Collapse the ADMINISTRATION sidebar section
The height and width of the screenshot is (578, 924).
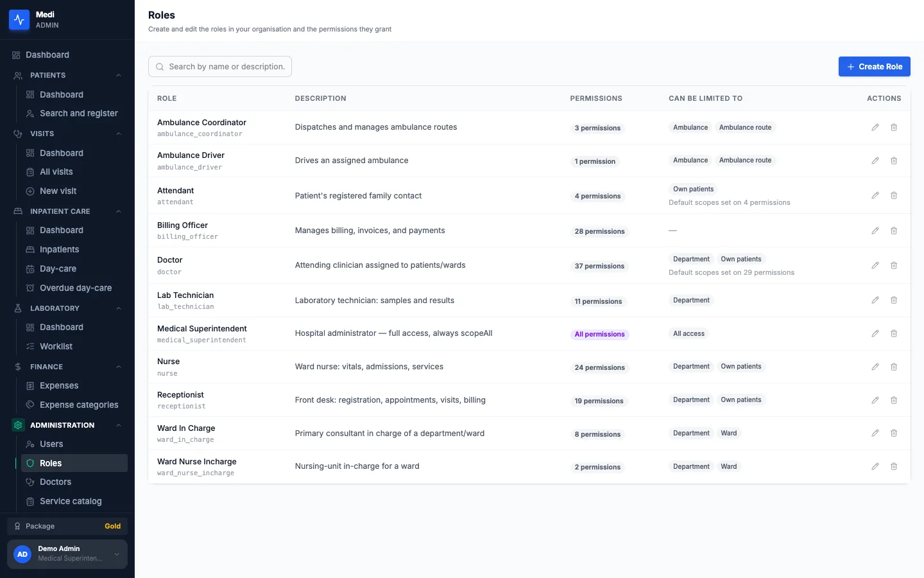[x=119, y=425]
